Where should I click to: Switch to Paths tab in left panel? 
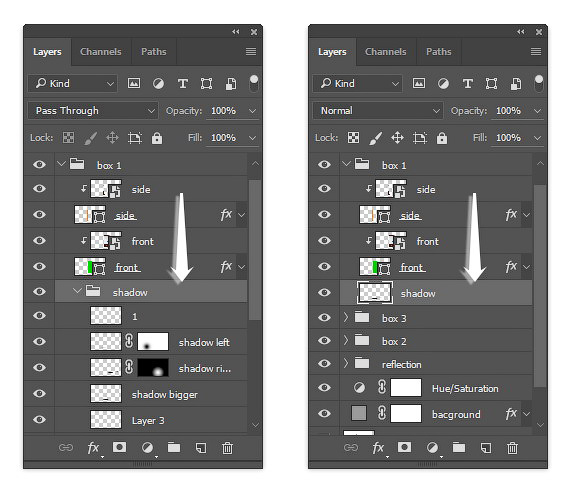click(154, 52)
